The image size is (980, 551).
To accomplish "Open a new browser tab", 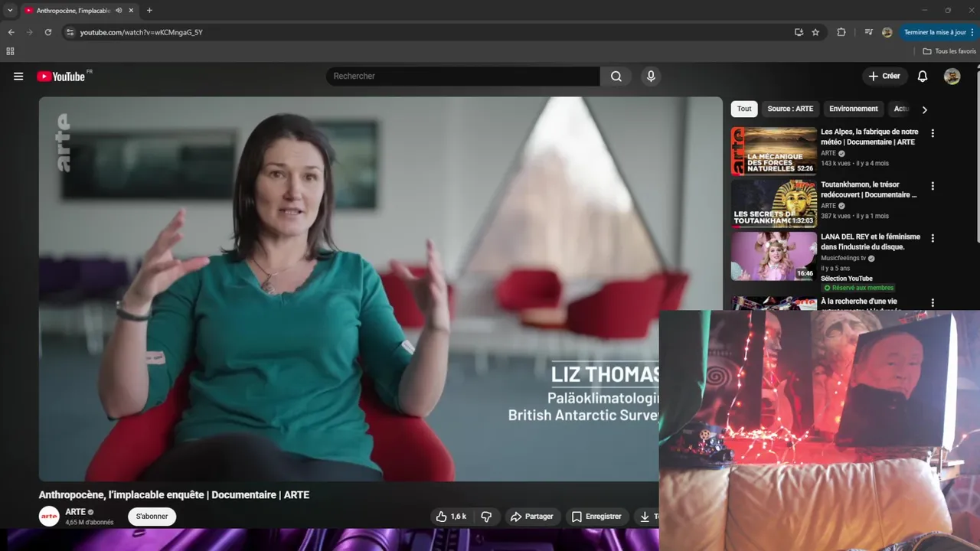I will tap(149, 11).
